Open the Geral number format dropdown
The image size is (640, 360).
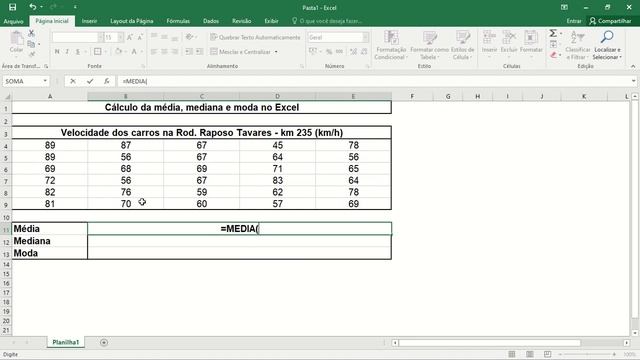point(365,38)
